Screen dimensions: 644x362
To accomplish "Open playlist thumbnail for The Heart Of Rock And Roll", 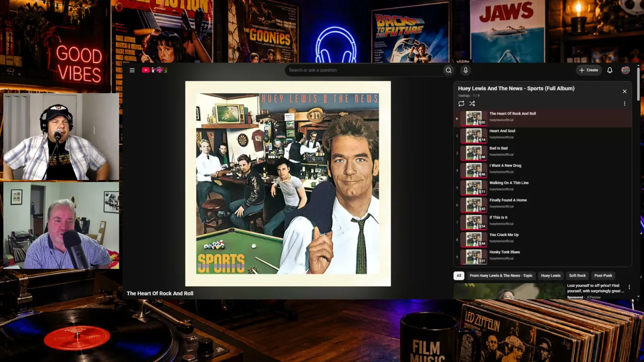I will (473, 118).
